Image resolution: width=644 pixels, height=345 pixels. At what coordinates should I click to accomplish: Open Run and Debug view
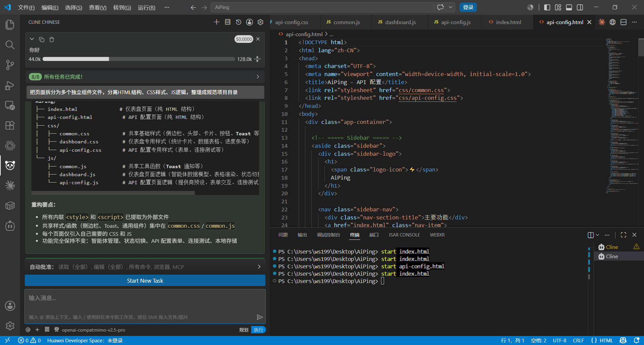[x=10, y=85]
